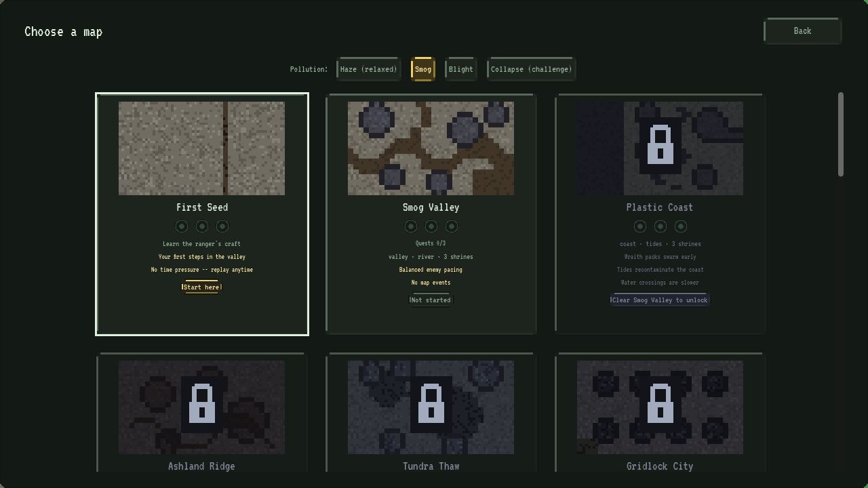Click the map list vertical scrollbar
The height and width of the screenshot is (488, 868).
tap(841, 134)
